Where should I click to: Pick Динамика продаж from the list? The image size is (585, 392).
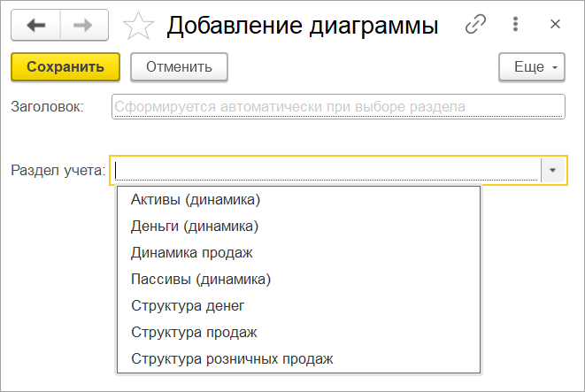tap(192, 253)
